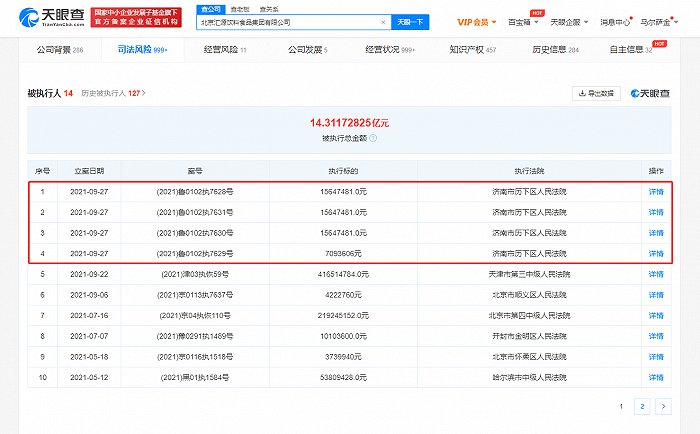The image size is (700, 434).
Task: Switch to the 公司背景 tab
Action: [60, 50]
